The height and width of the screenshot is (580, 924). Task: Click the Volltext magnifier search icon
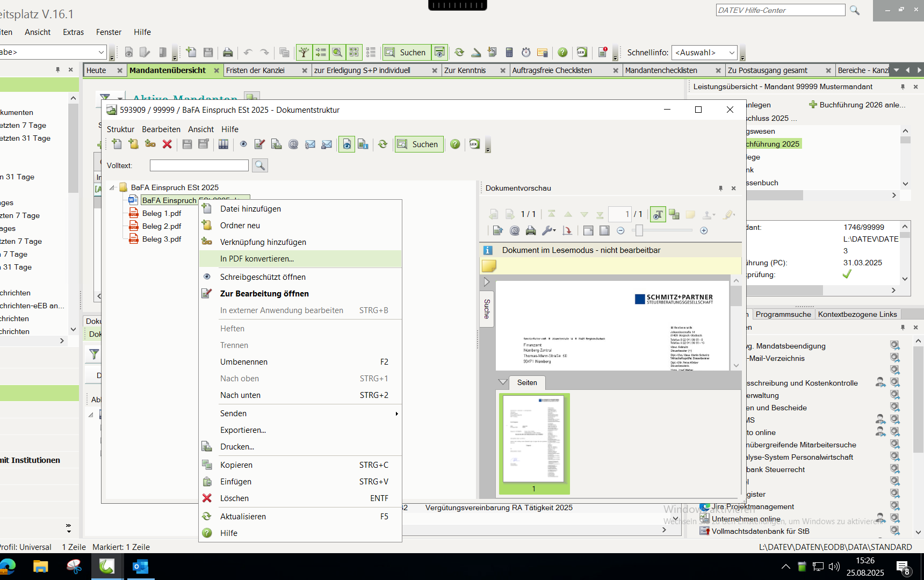[260, 165]
